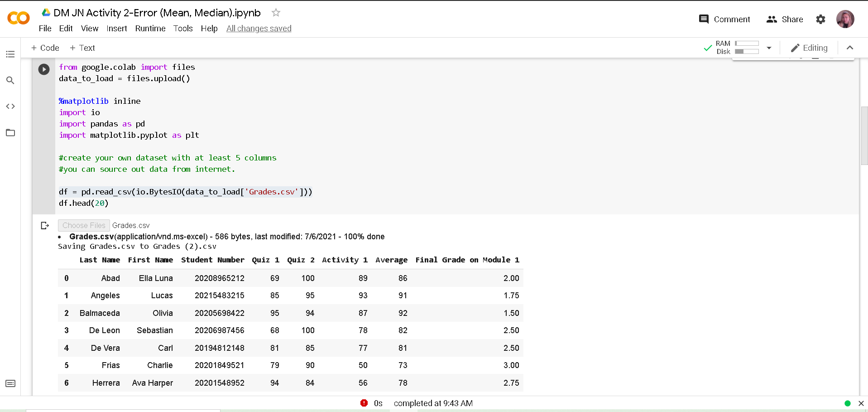Click the 'Saving Grades.csv to Grades (2).csv' text

(137, 246)
